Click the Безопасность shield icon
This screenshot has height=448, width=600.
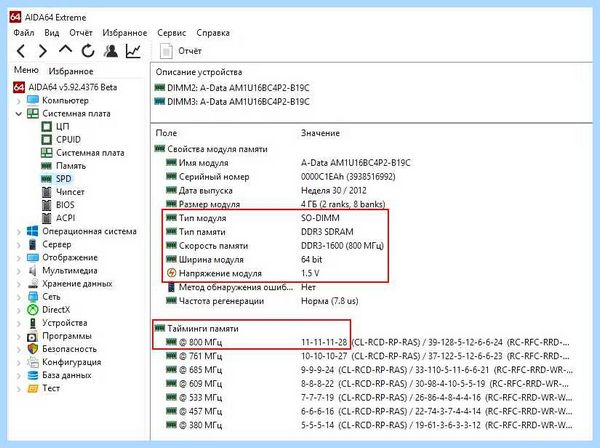[x=33, y=349]
